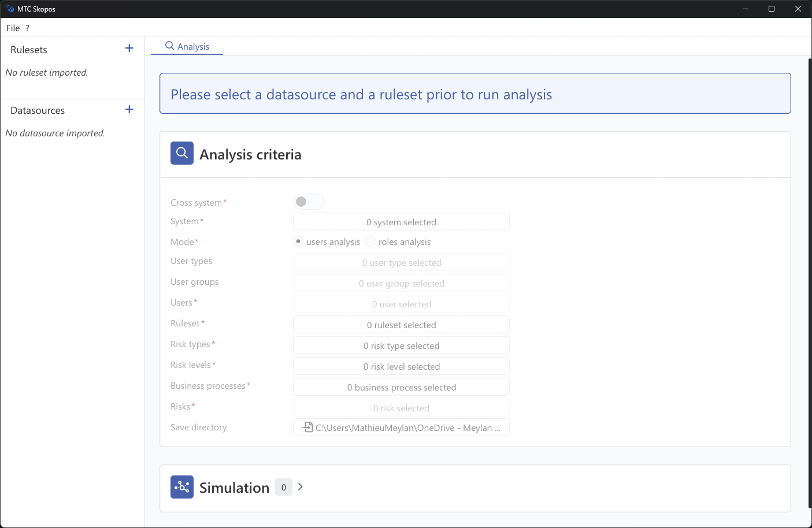
Task: Open the System selection dropdown
Action: [x=401, y=222]
